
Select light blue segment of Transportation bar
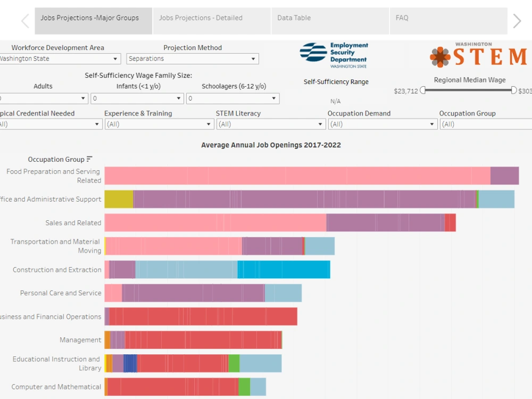320,246
